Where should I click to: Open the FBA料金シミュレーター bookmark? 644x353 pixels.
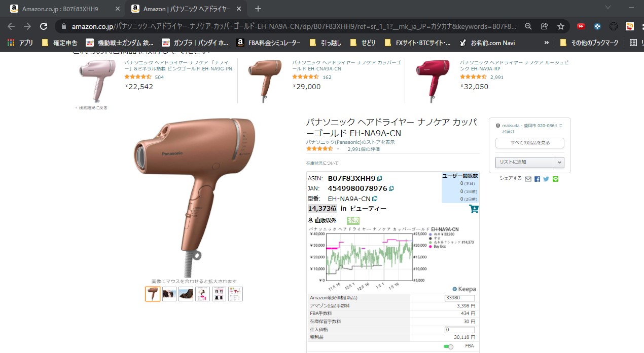point(268,43)
